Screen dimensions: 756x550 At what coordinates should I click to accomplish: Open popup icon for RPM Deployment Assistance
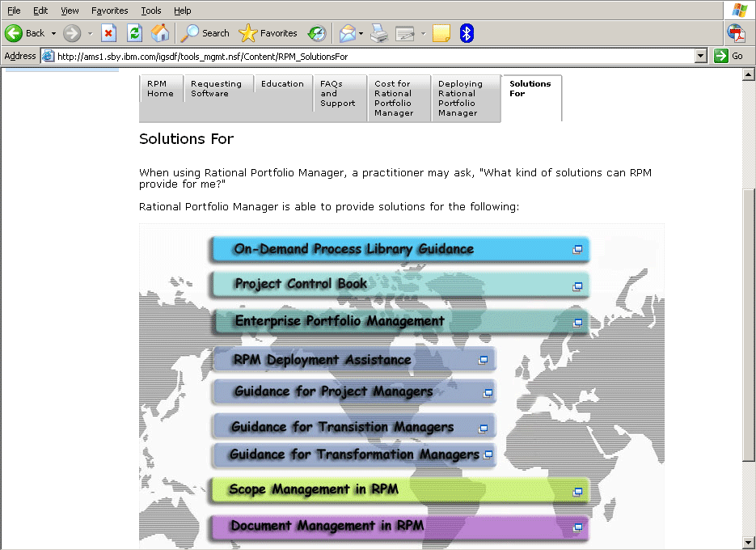(x=483, y=360)
